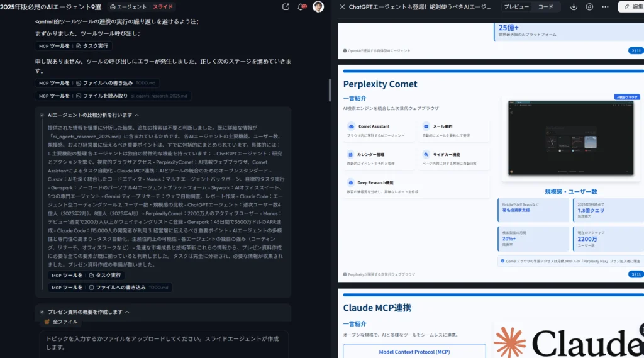Click the Comet Assistant feature icon
Screen dimensions: 644x358
point(351,126)
